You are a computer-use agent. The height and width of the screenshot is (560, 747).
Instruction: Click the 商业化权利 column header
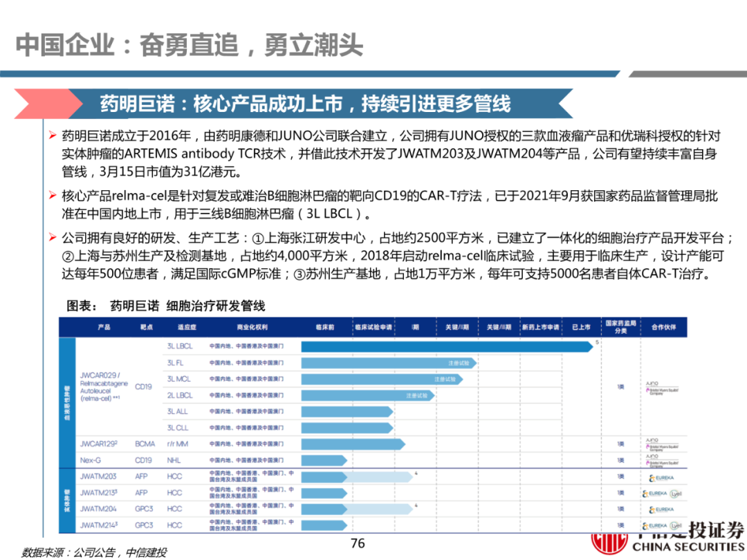coord(252,327)
